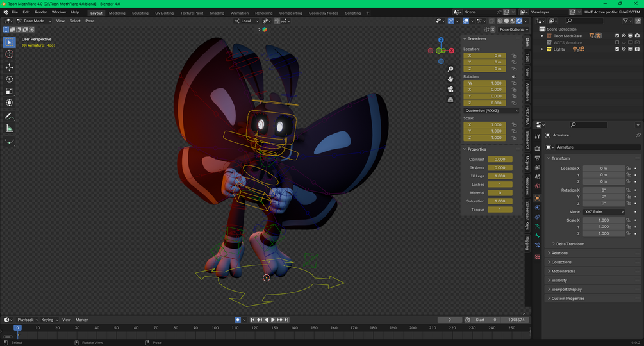Hide Toon MothFlare collection with eye icon
This screenshot has height=346, width=644.
tap(623, 36)
